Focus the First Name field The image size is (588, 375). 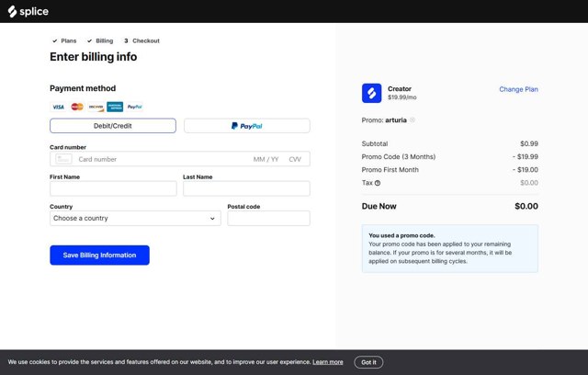[113, 188]
